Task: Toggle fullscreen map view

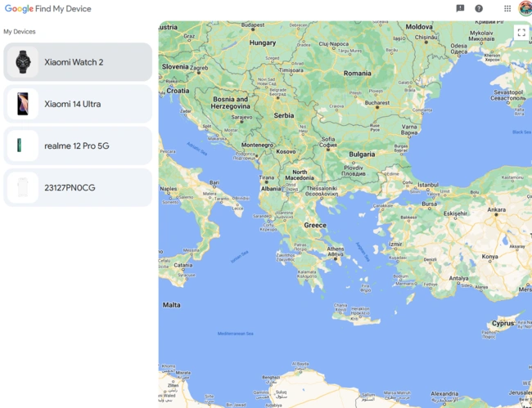Action: (x=521, y=33)
